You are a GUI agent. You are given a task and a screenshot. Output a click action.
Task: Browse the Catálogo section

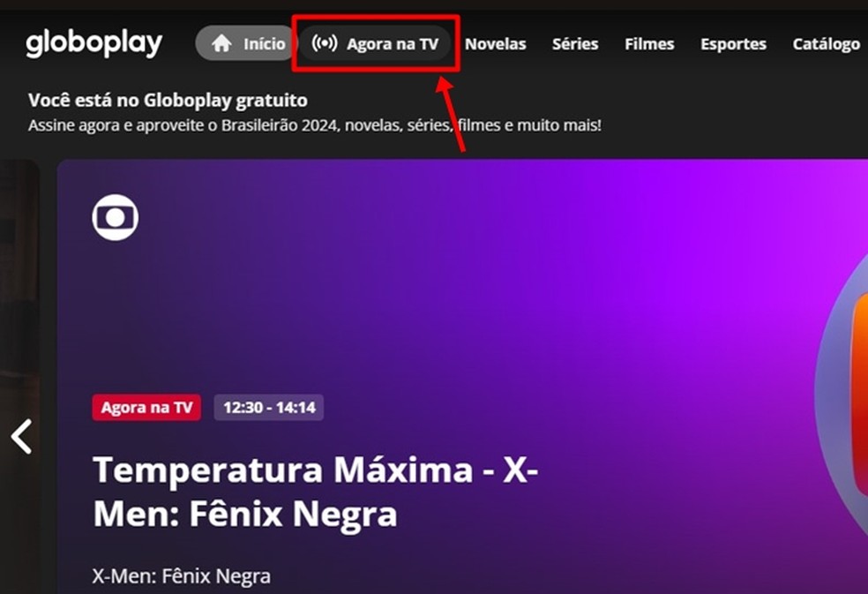[827, 44]
